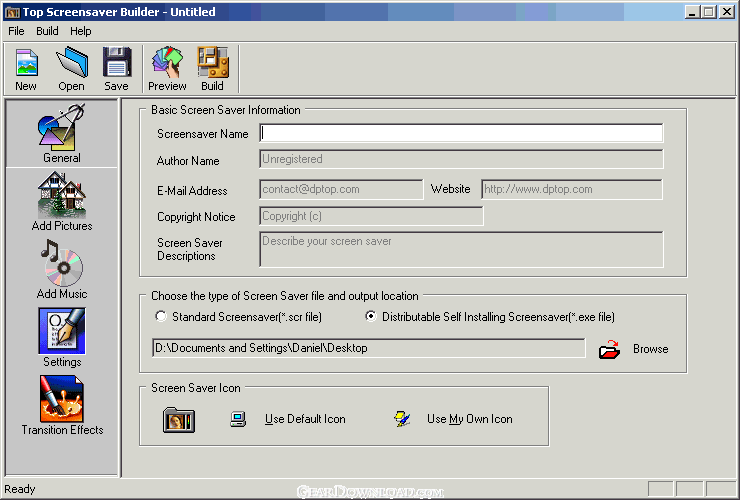Viewport: 740px width, 500px height.
Task: Click the app icon in title bar
Action: click(x=12, y=12)
